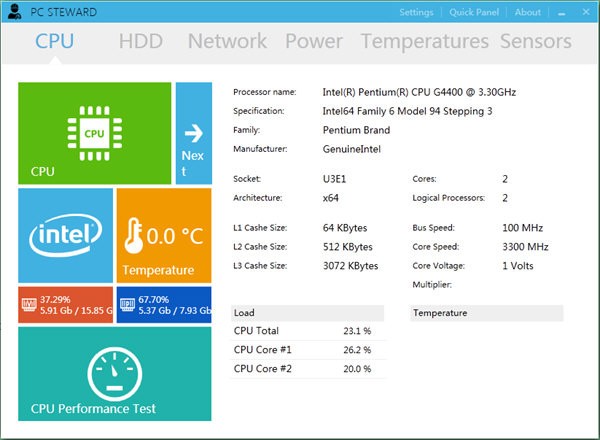Open the Quick Panel link
Screen dimensions: 600x440
(474, 12)
